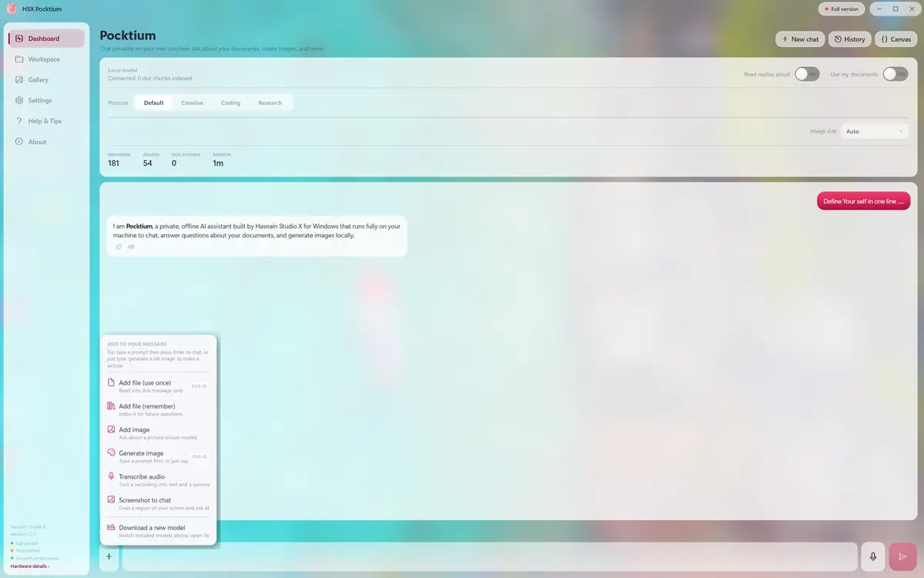Viewport: 924px width, 578px height.
Task: Select the Default persona tab
Action: (x=153, y=102)
